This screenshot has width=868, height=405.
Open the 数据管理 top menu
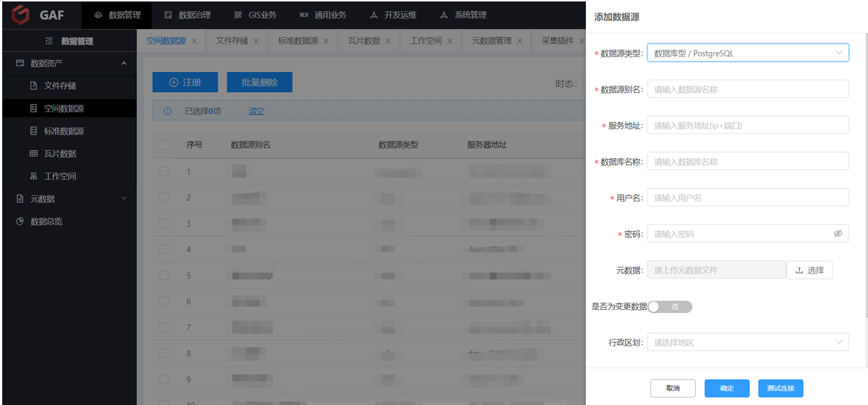[x=117, y=15]
